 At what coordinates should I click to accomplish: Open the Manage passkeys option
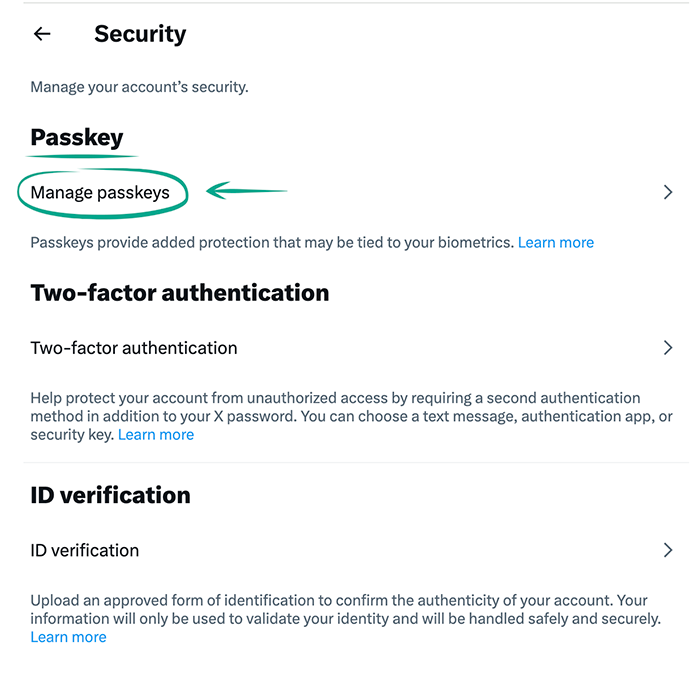coord(101,192)
